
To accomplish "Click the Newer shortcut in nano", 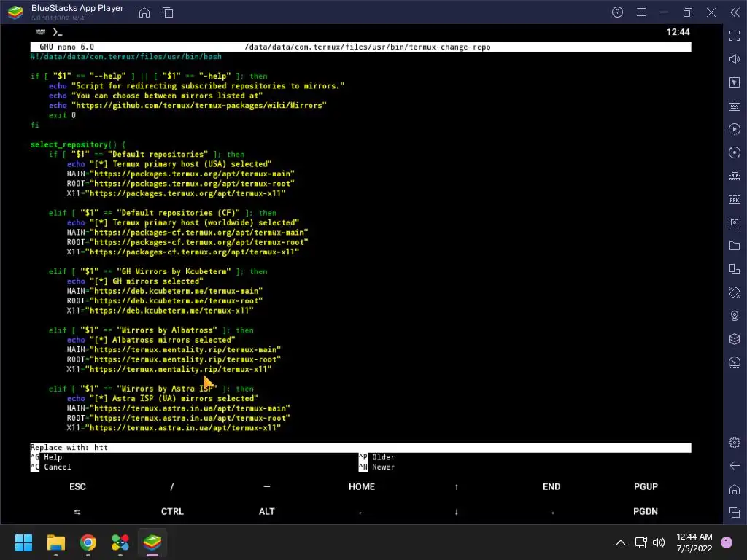I will click(x=377, y=467).
